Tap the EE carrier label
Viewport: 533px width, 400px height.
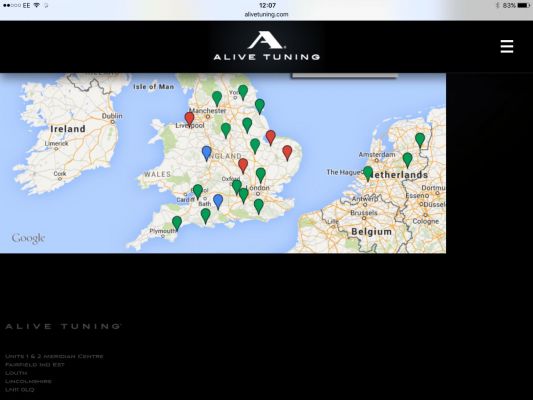pyautogui.click(x=26, y=5)
